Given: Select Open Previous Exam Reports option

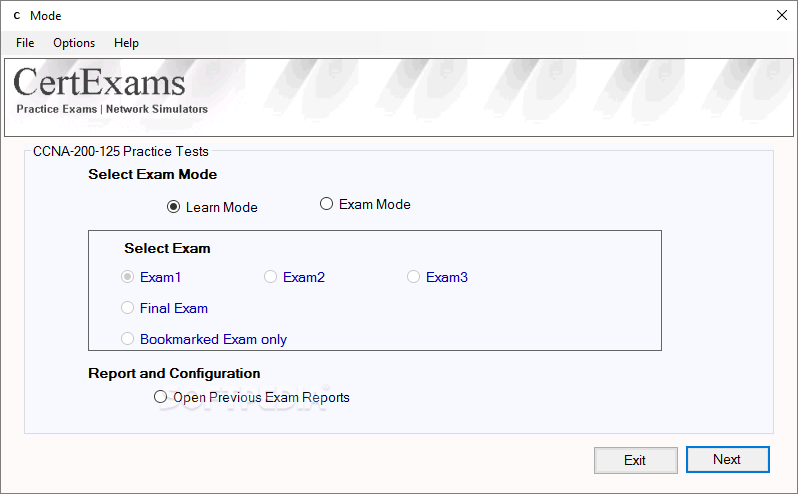Looking at the screenshot, I should (x=252, y=397).
